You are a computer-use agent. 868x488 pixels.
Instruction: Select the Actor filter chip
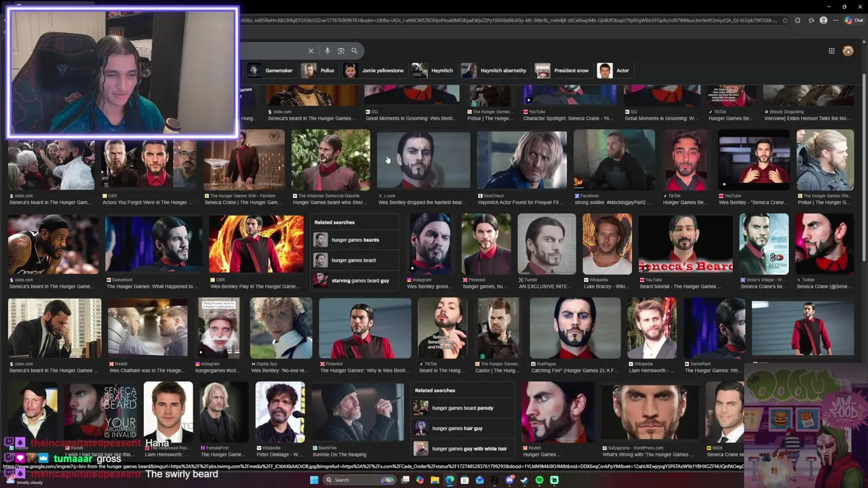(x=614, y=70)
